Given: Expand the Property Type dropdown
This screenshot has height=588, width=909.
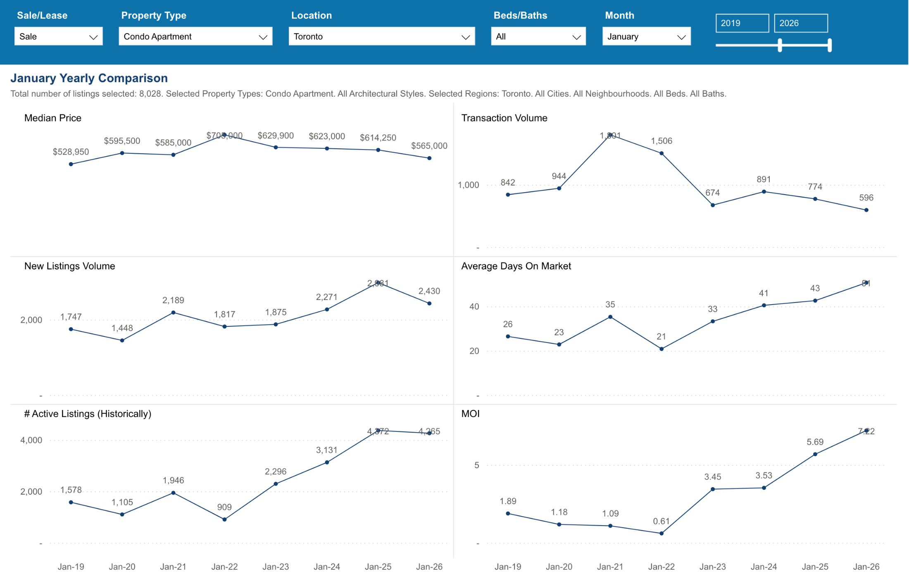Looking at the screenshot, I should coord(195,36).
